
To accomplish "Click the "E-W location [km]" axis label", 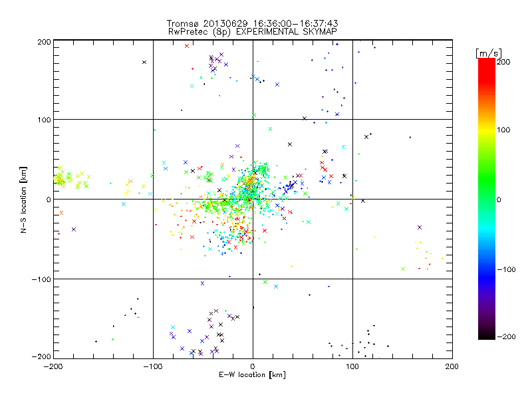I will (x=252, y=375).
